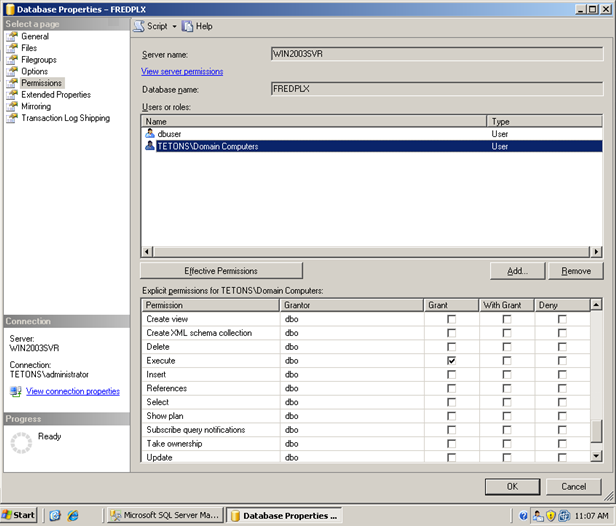The image size is (616, 526).
Task: Click the General page icon
Action: (12, 37)
